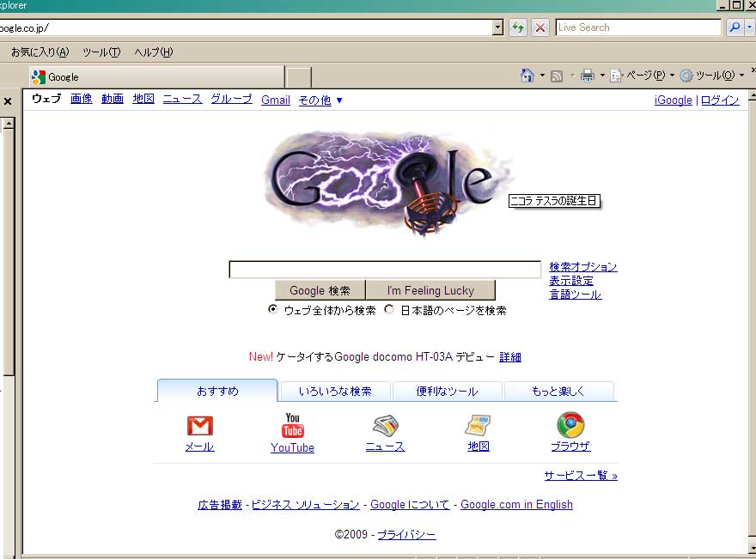Image resolution: width=756 pixels, height=559 pixels.
Task: Click the Maps icon
Action: coord(478,425)
